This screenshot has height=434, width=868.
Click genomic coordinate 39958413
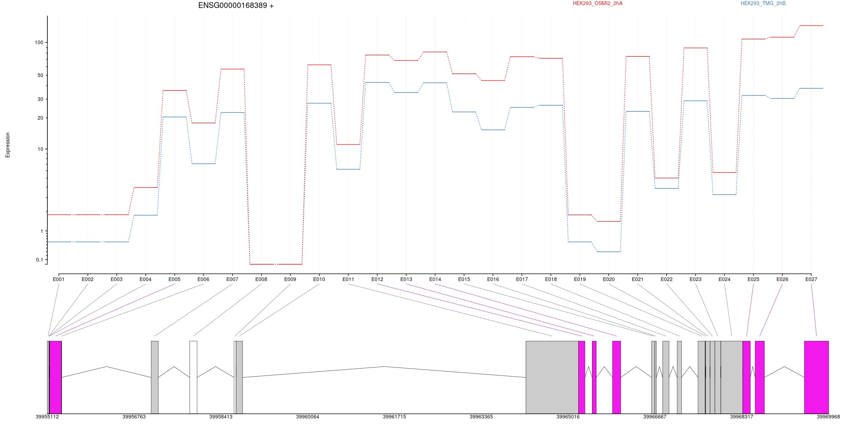click(x=221, y=417)
